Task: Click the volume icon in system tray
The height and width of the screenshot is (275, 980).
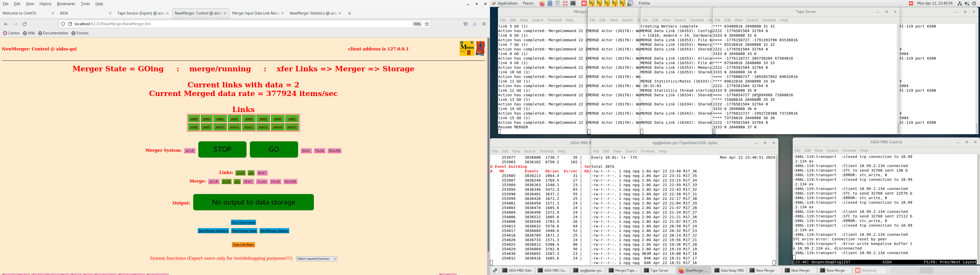Action: pyautogui.click(x=967, y=3)
